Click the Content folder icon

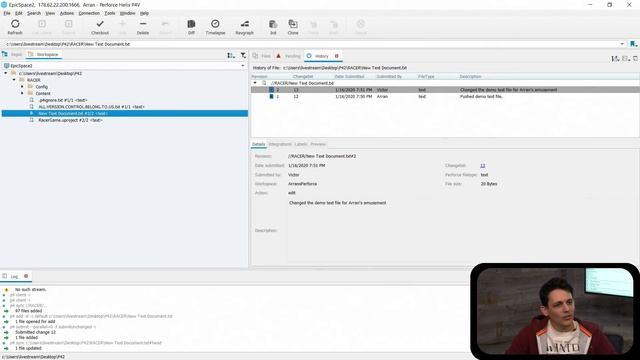click(30, 93)
